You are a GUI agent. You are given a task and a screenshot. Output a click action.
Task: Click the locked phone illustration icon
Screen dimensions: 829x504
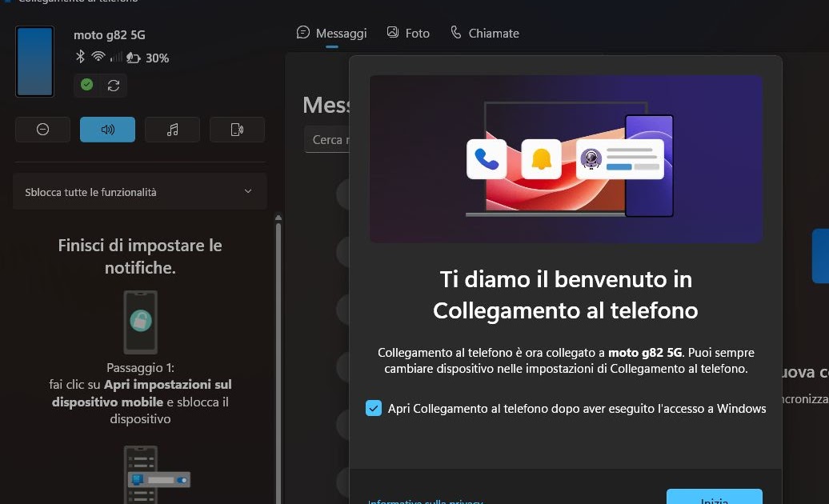[141, 322]
